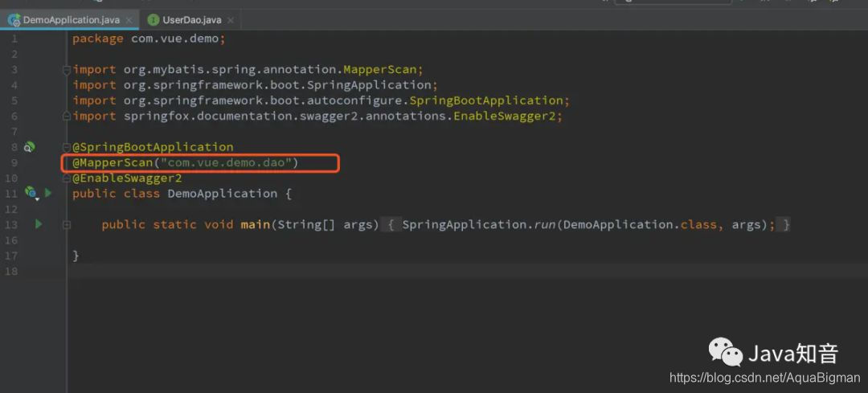The width and height of the screenshot is (868, 393).
Task: Click 'org.mybatis.spring.annotation' in line 3 import
Action: (230, 70)
